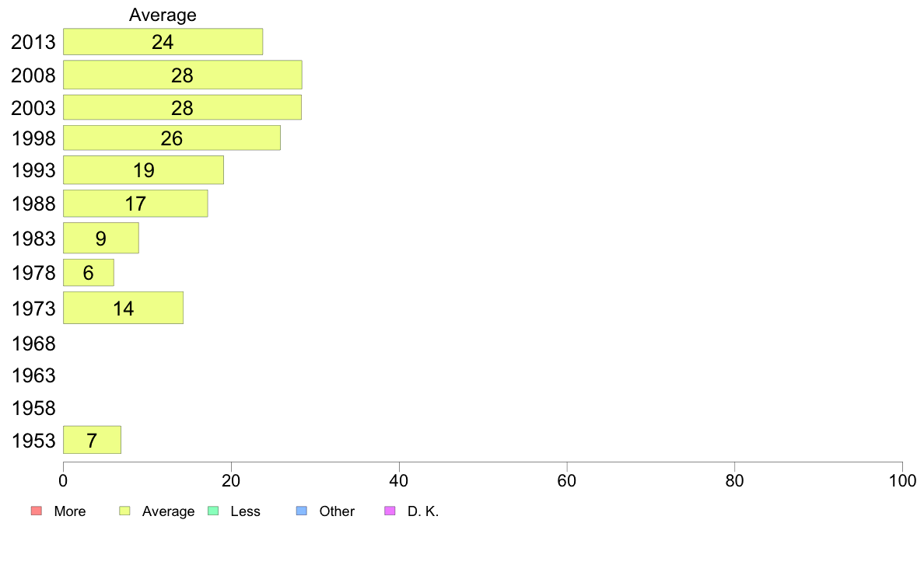Select the 1988 bar showing 17
Viewport: 924px width, 572px height.
click(135, 204)
